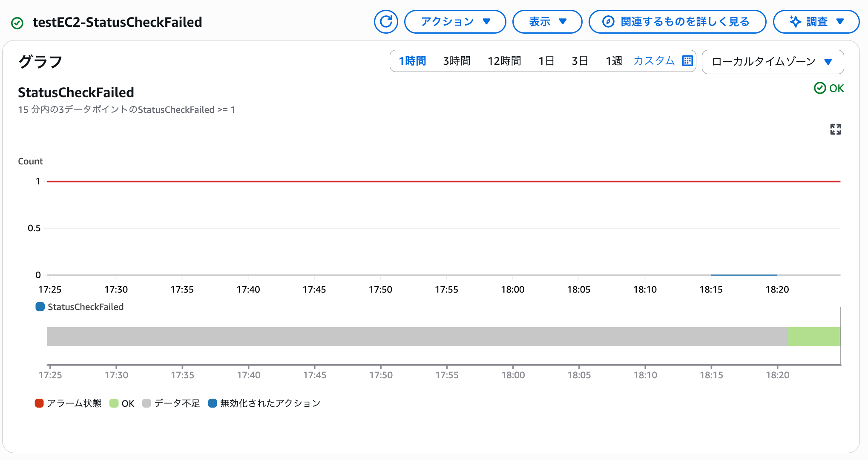Click blue StatusCheckFailed legend square

coord(40,307)
